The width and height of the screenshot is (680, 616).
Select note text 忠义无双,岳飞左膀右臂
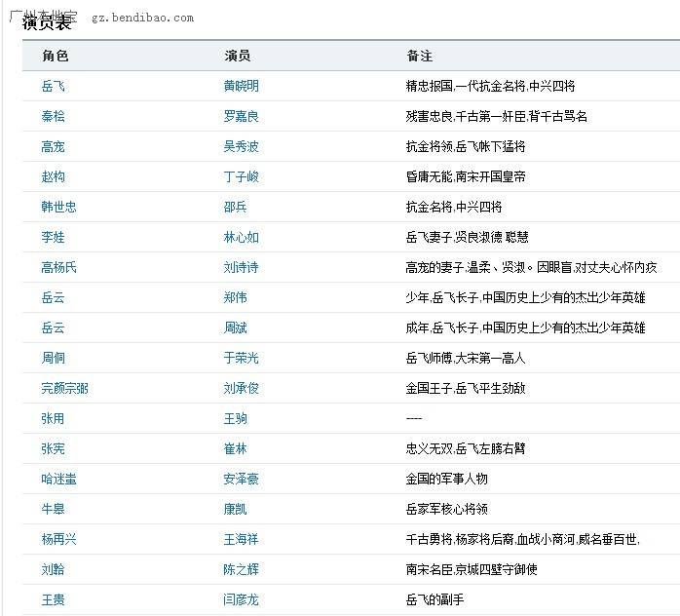(x=466, y=448)
